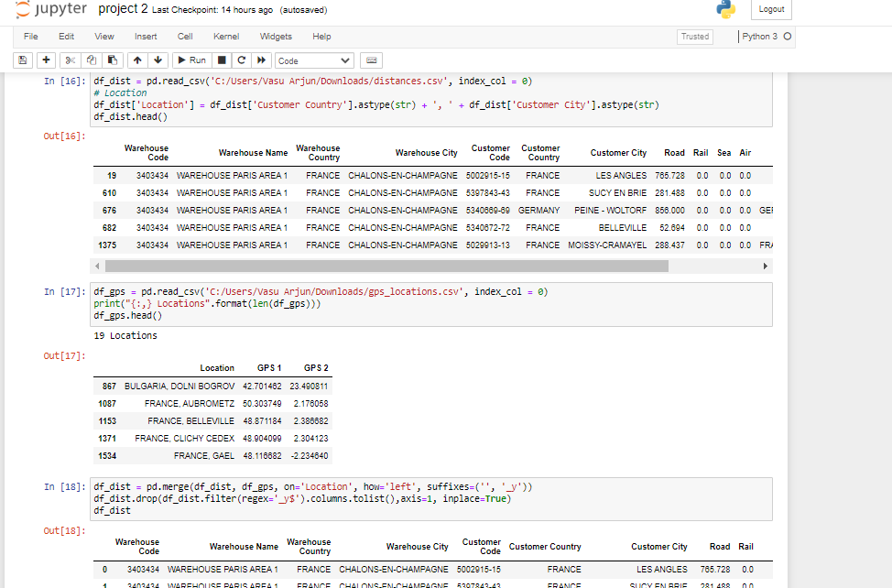
Task: Open the cell type Code dropdown
Action: [314, 60]
